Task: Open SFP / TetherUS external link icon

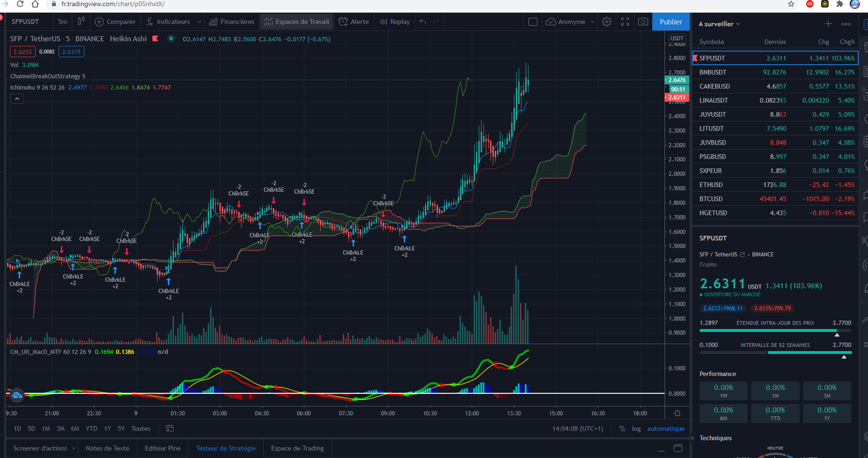Action: point(742,255)
